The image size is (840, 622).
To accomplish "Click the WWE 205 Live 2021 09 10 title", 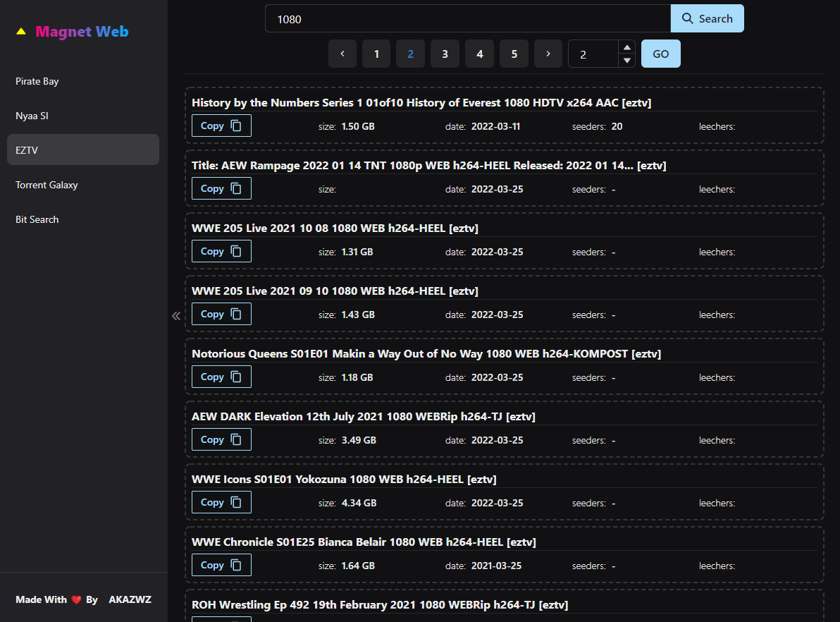I will (x=335, y=291).
